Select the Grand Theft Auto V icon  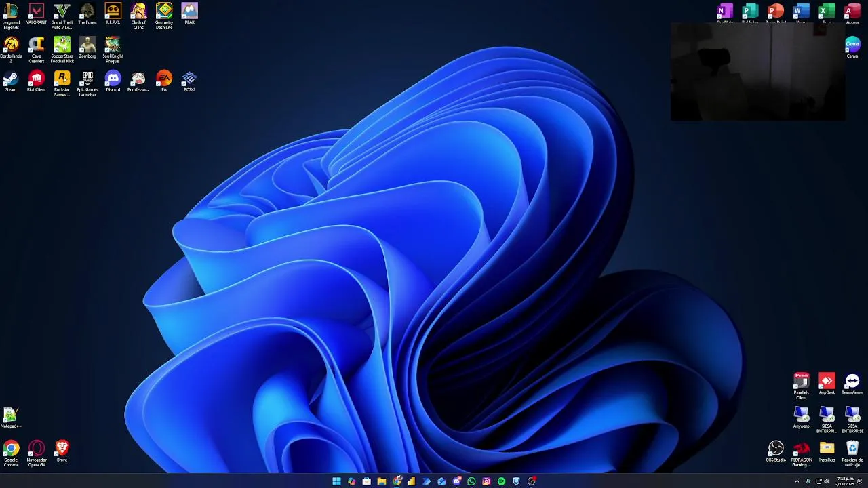pos(62,16)
